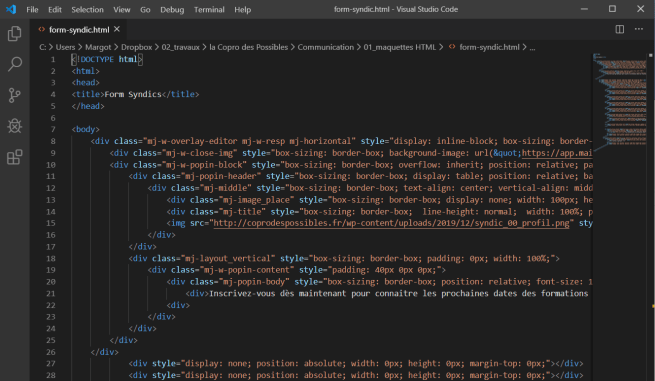
Task: Click the VS Code logo icon
Action: click(11, 9)
